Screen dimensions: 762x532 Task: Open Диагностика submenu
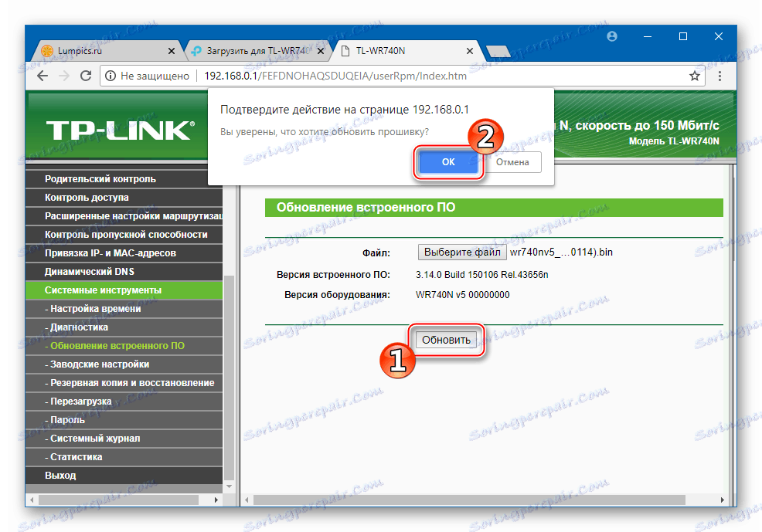click(124, 327)
